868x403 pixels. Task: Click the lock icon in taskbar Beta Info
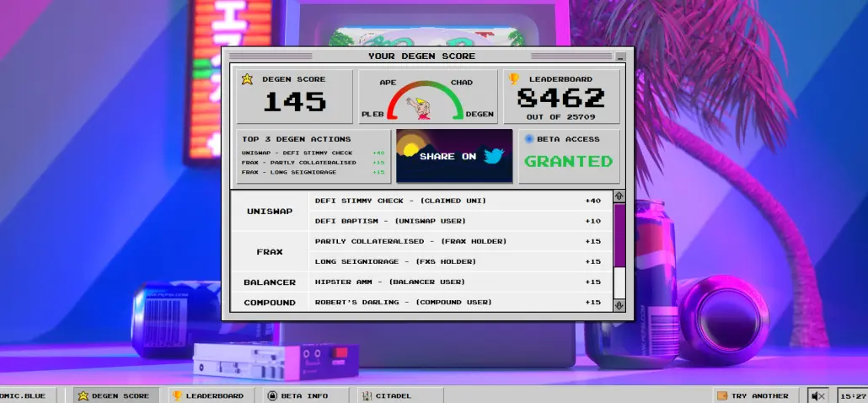(272, 395)
